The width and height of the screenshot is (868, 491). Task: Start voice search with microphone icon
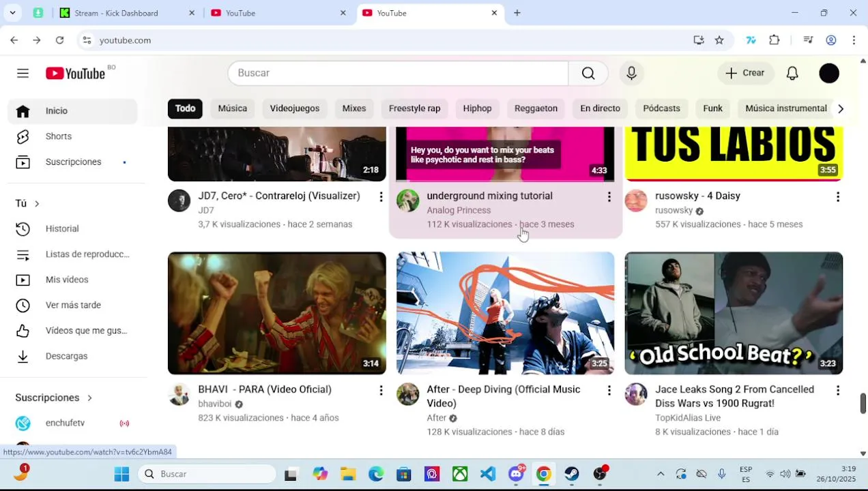[x=631, y=73]
